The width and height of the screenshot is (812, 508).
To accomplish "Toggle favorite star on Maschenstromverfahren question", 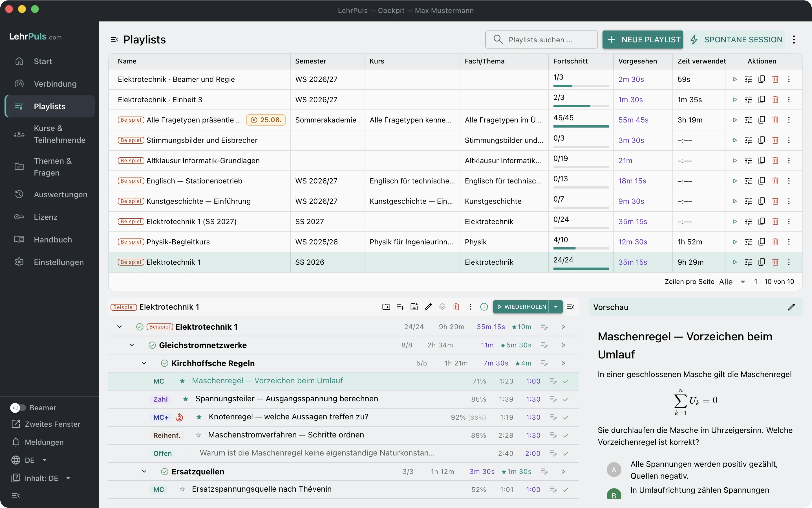I will point(198,435).
